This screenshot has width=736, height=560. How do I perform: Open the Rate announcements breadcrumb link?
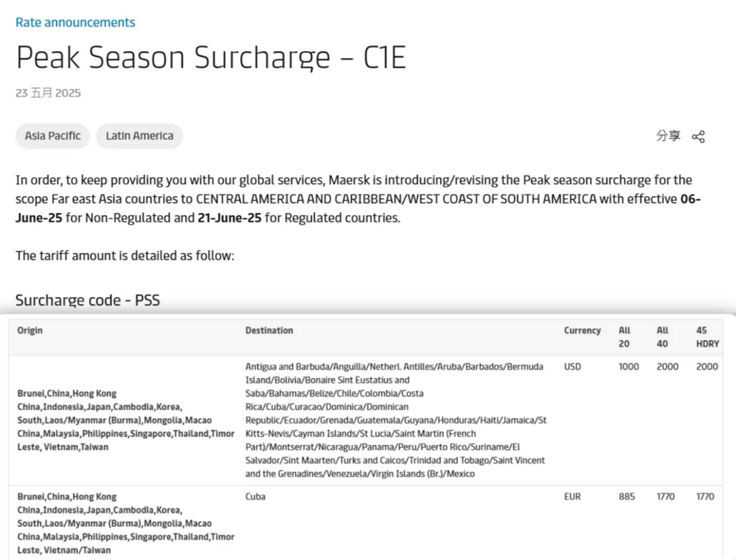[x=75, y=23]
